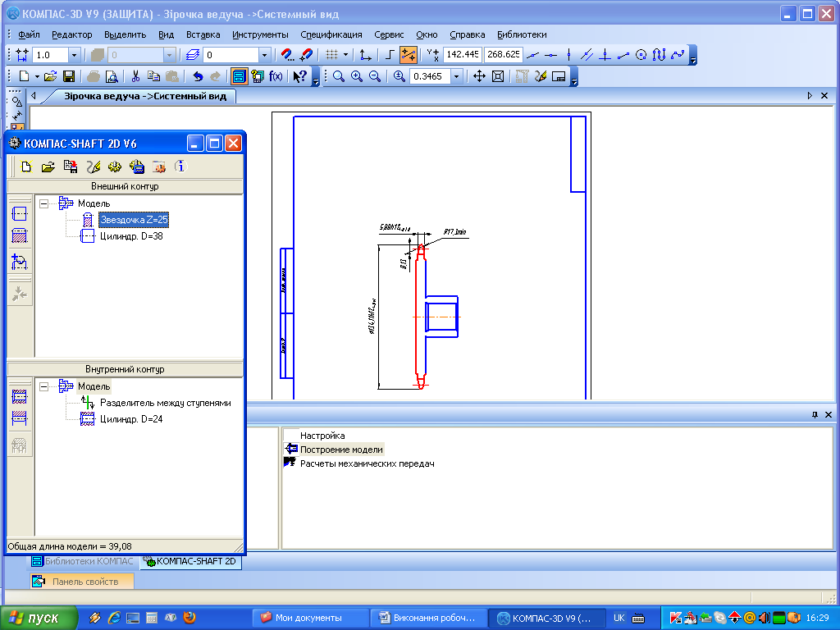Select Цилиндр. D=38 tree item
840x630 pixels.
click(x=131, y=236)
